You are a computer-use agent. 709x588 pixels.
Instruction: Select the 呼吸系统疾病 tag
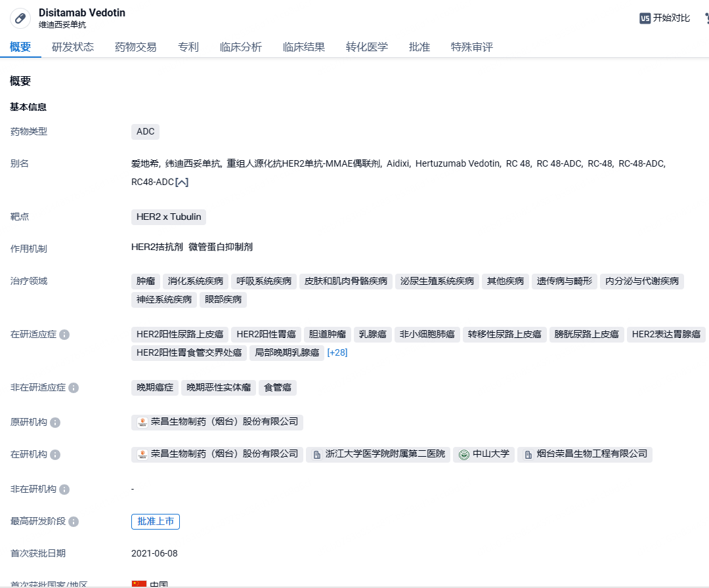click(x=264, y=281)
